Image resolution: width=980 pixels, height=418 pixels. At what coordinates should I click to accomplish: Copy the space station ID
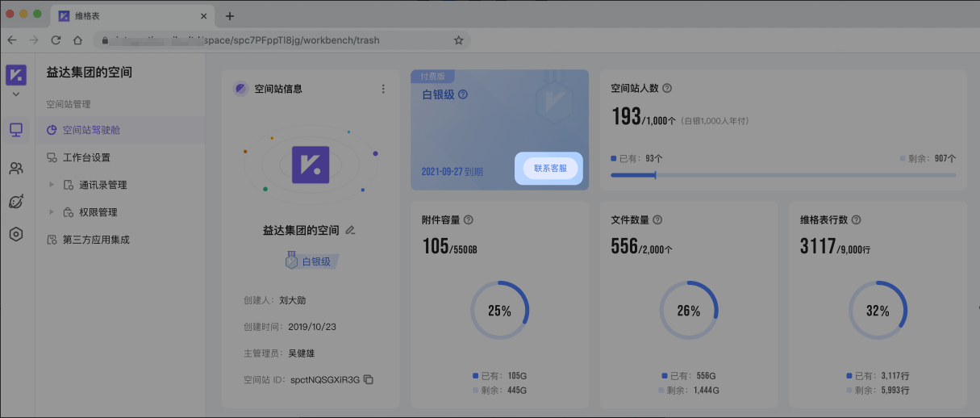[x=369, y=379]
